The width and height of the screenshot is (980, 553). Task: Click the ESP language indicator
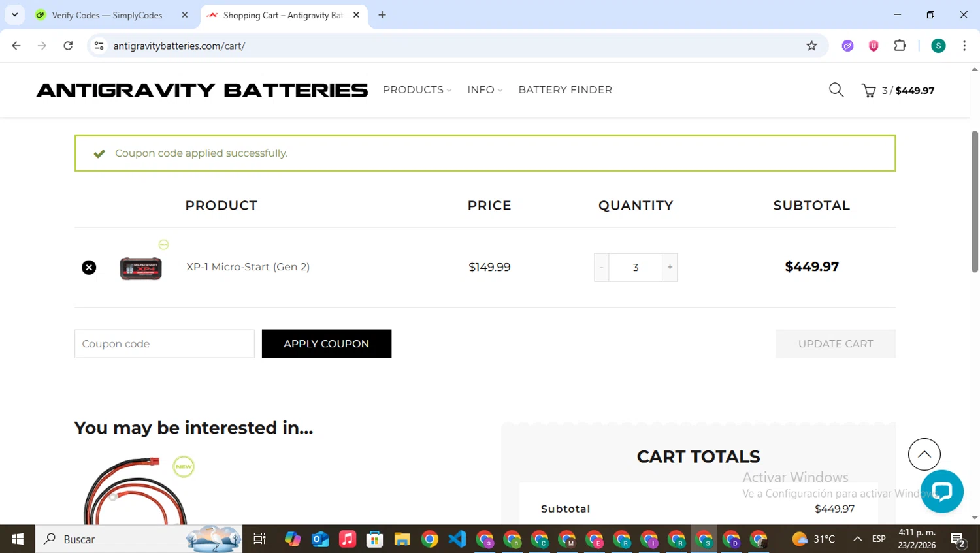(879, 539)
